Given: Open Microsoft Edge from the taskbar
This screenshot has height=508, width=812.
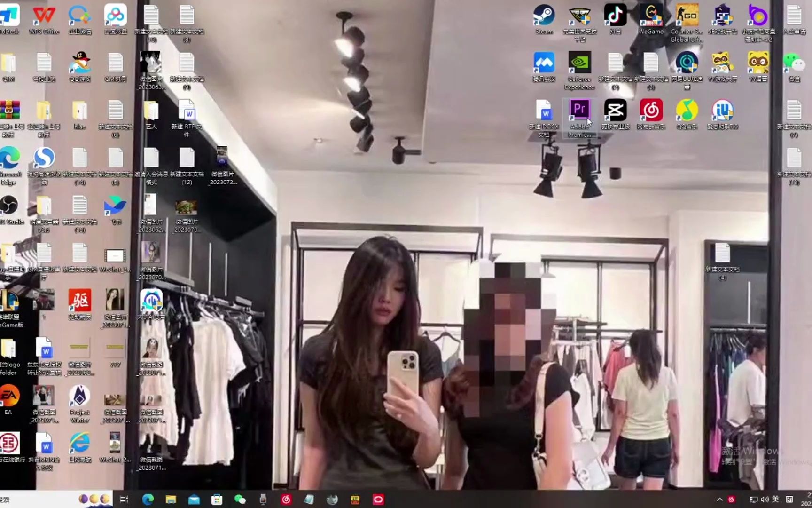Looking at the screenshot, I should (x=148, y=500).
